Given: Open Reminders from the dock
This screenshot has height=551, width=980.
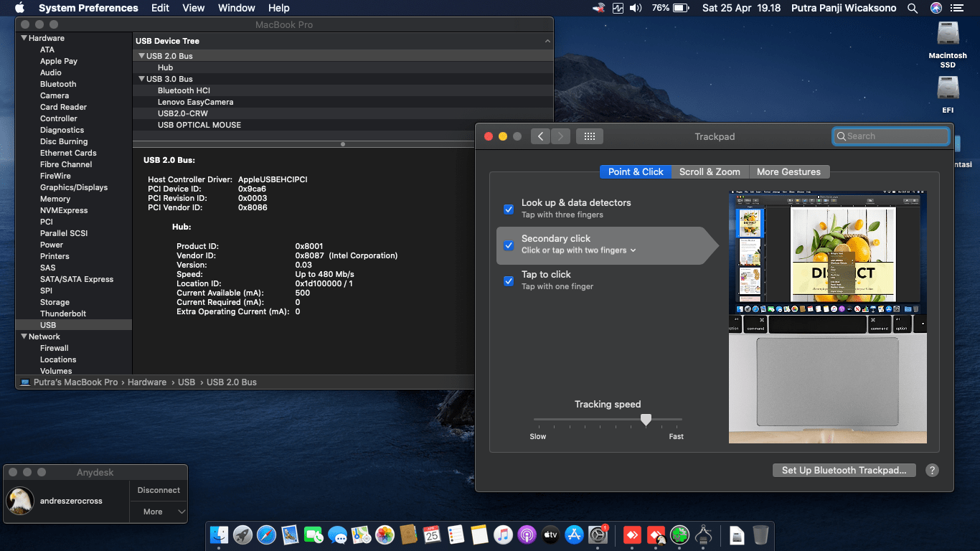Looking at the screenshot, I should coord(456,534).
